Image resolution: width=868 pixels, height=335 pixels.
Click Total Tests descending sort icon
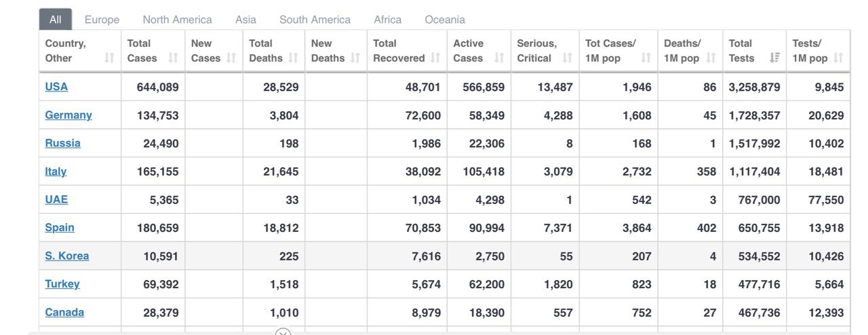coord(775,58)
